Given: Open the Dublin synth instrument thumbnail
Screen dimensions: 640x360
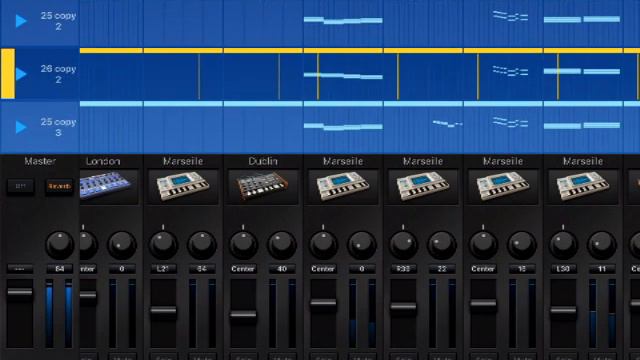Looking at the screenshot, I should click(x=263, y=187).
